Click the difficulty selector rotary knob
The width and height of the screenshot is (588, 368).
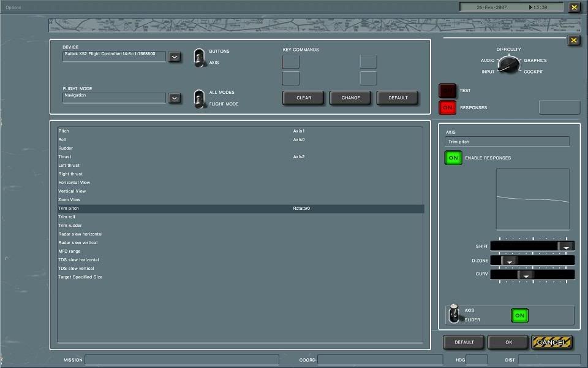point(508,64)
